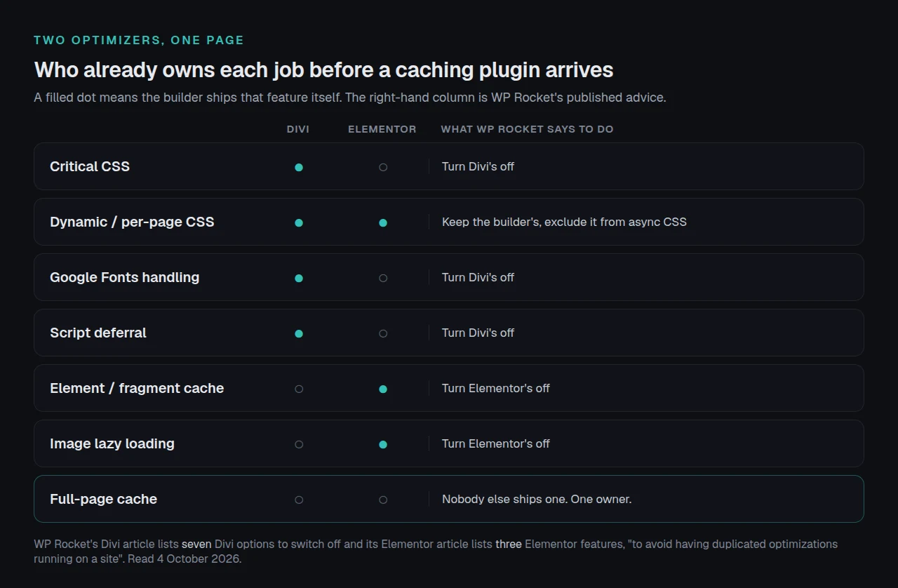Click the empty Divi dot for Element / fragment cache
Viewport: 898px width, 588px height.
coord(299,389)
